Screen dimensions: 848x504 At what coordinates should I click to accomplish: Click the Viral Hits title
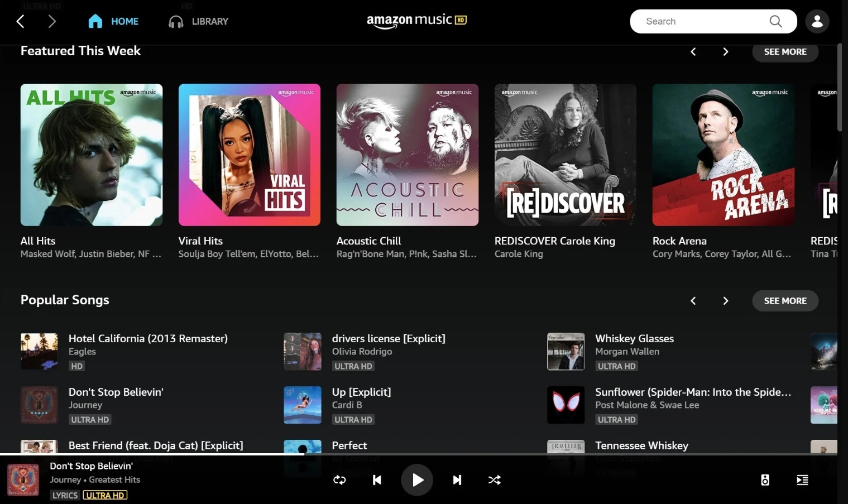pyautogui.click(x=200, y=241)
